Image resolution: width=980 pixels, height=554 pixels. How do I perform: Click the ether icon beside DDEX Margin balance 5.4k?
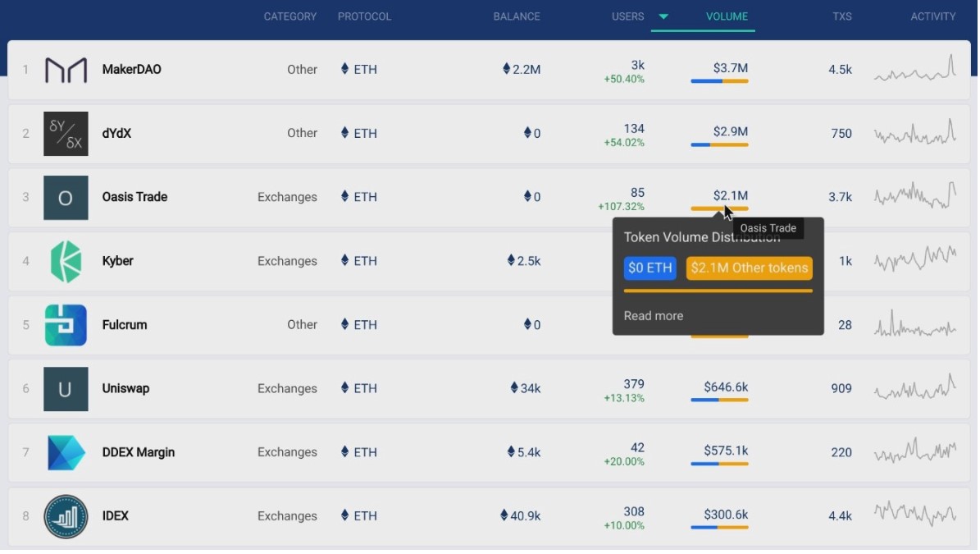tap(511, 451)
